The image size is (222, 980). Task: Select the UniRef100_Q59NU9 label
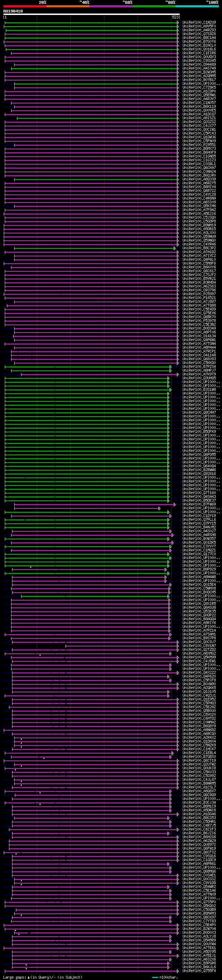[x=199, y=237]
